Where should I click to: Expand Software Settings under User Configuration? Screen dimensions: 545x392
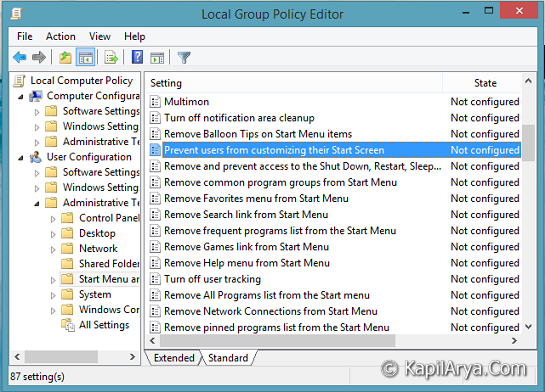[x=37, y=173]
